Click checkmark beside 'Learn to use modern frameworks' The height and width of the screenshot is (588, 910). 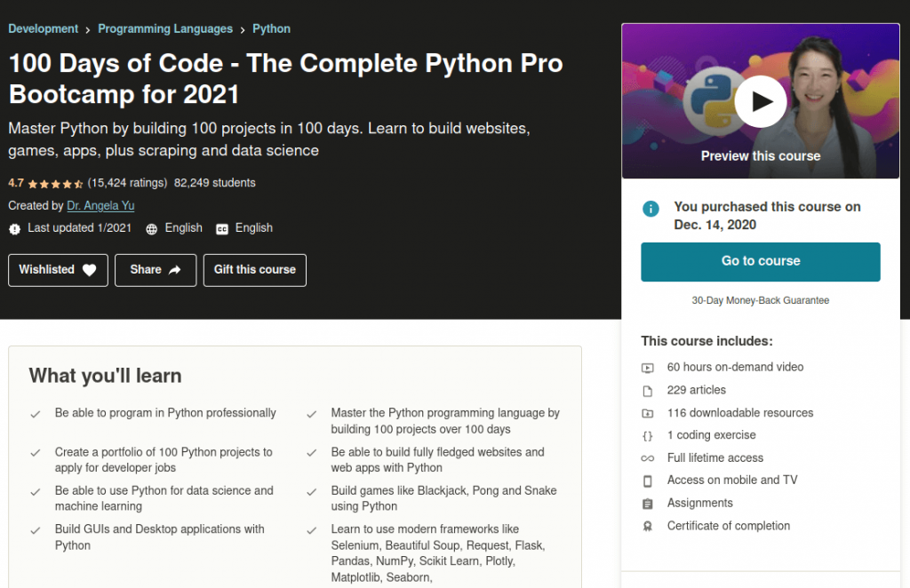pos(312,530)
